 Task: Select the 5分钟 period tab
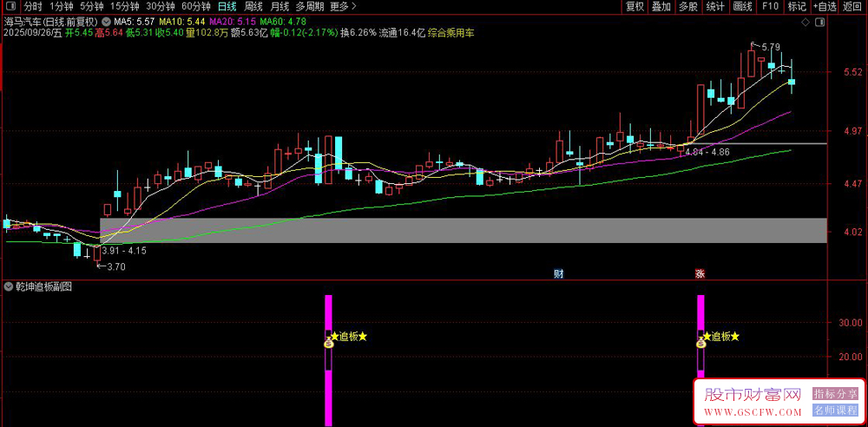(x=91, y=7)
